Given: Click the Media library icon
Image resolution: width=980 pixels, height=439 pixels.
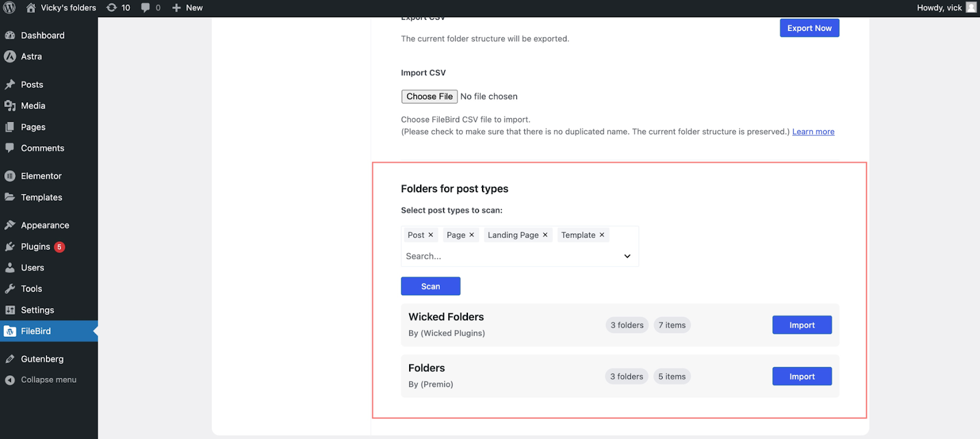Looking at the screenshot, I should [10, 106].
